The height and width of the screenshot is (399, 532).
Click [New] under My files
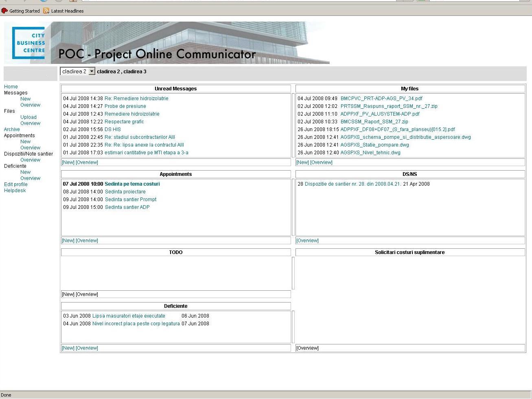[302, 162]
